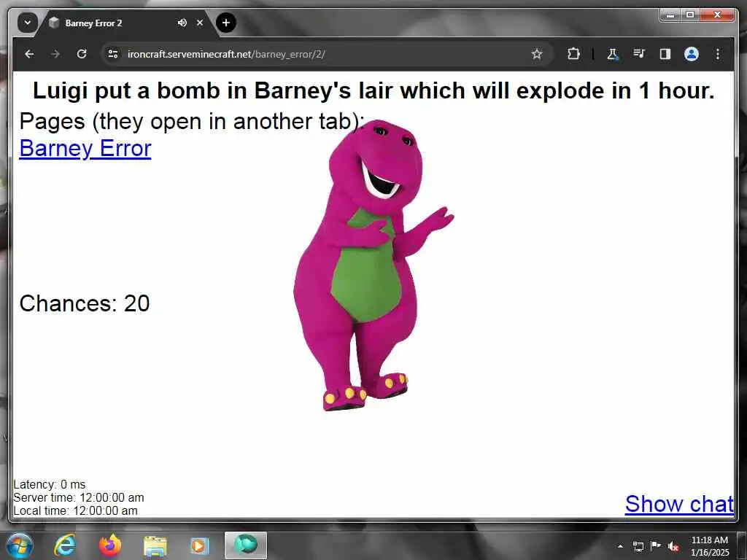Launch Firefox from taskbar
The width and height of the screenshot is (747, 560).
coord(110,545)
